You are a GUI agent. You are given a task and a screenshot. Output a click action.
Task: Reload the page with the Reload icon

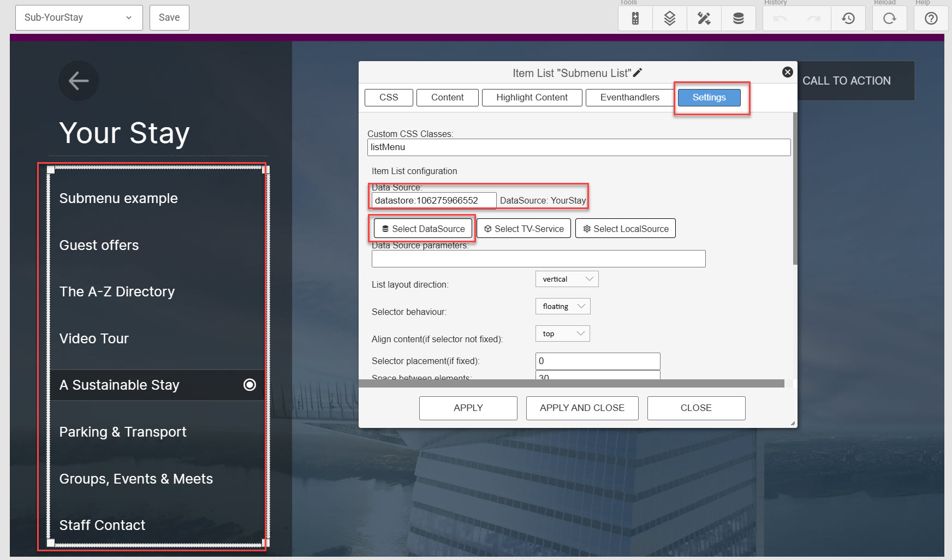(889, 19)
